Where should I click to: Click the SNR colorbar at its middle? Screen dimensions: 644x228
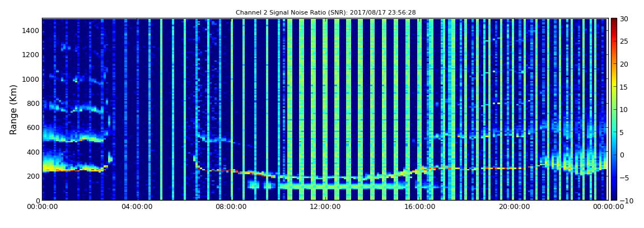pyautogui.click(x=614, y=109)
